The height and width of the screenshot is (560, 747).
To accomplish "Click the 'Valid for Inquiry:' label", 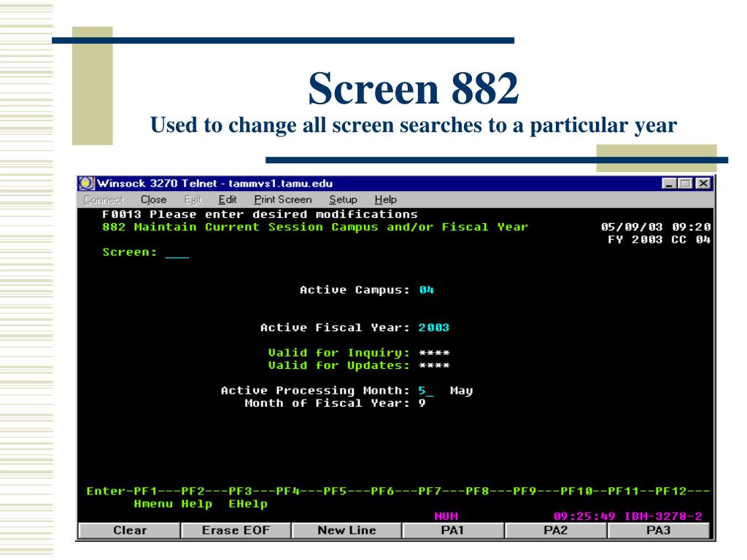I will click(x=338, y=353).
